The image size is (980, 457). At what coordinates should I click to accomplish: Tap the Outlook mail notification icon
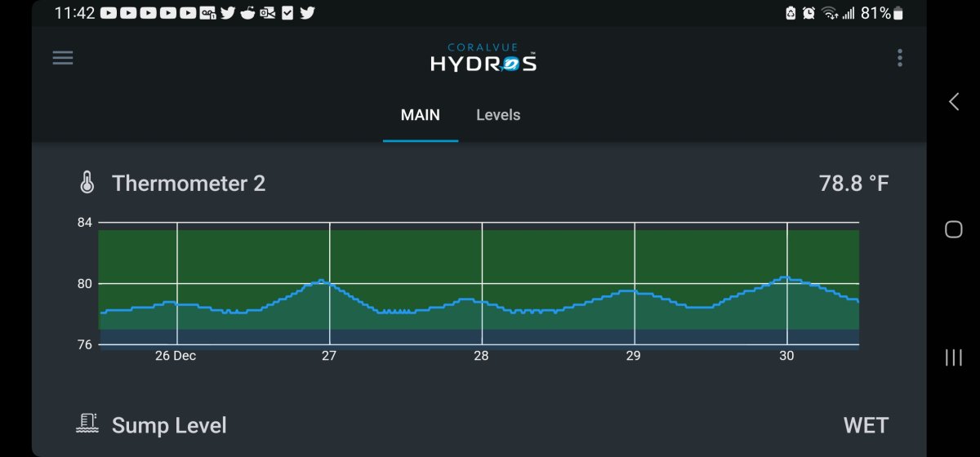pyautogui.click(x=267, y=13)
